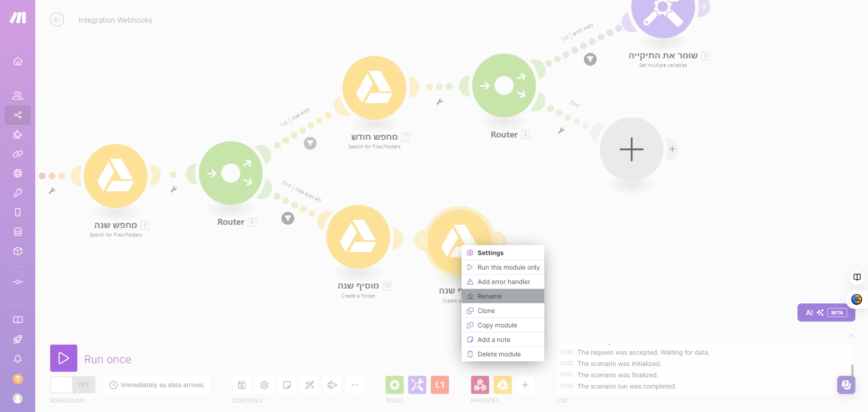Open the Webhooks globe icon in the sidebar
The height and width of the screenshot is (412, 868).
tap(18, 173)
